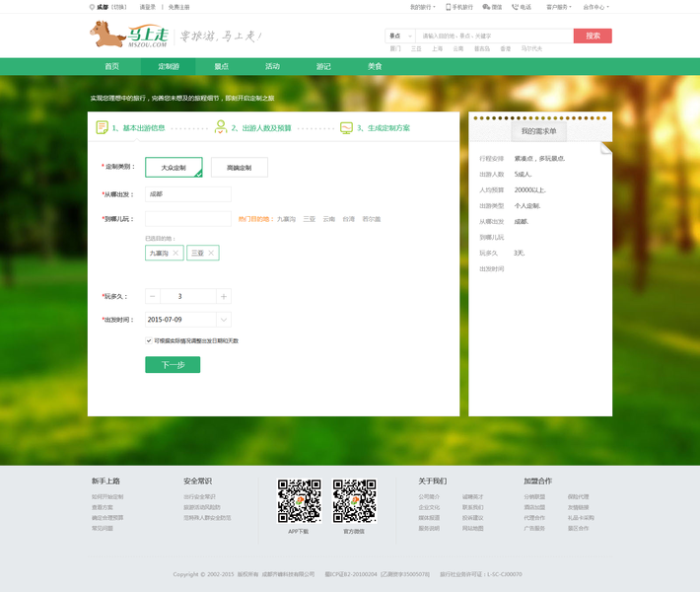Viewport: 700px width, 592px height.
Task: Choose hot destination 台湾
Action: (349, 219)
